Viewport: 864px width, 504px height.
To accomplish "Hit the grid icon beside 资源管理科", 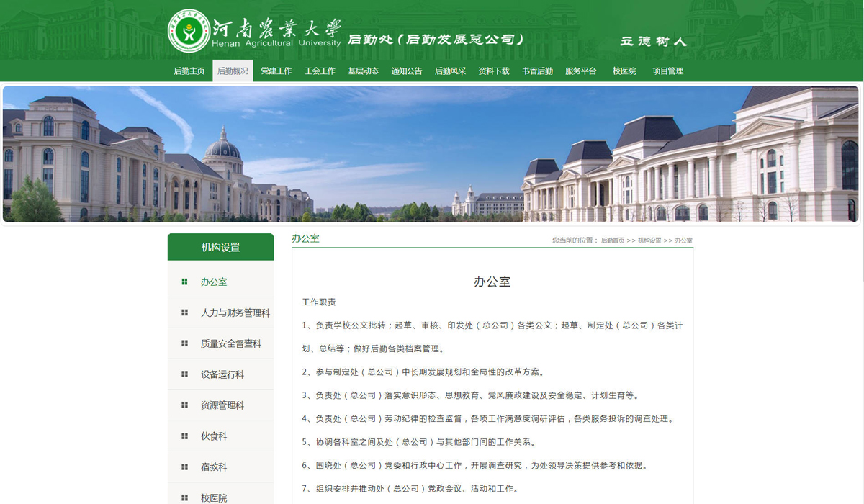I will (185, 405).
